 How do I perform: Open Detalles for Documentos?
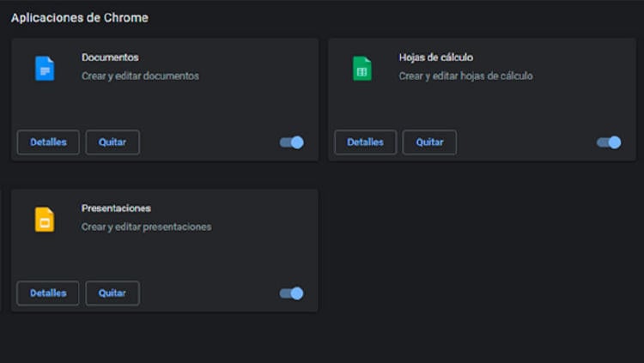click(x=48, y=142)
